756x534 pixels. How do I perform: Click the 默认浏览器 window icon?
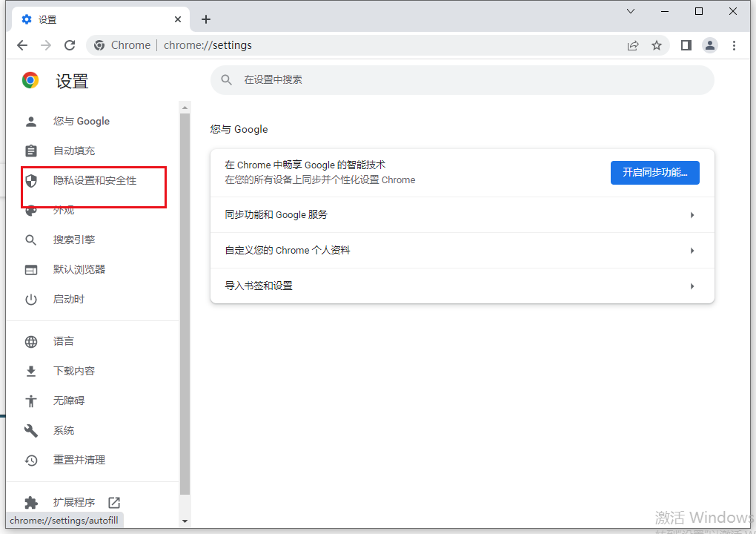(31, 270)
